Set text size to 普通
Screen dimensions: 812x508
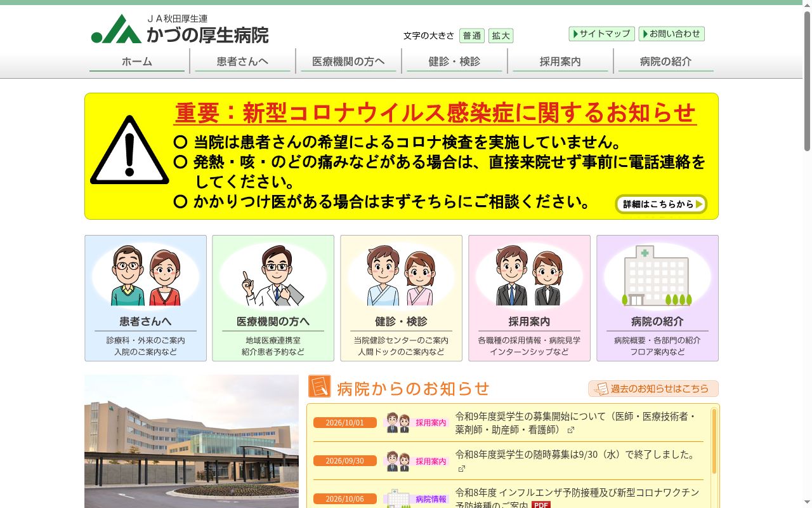click(x=471, y=36)
